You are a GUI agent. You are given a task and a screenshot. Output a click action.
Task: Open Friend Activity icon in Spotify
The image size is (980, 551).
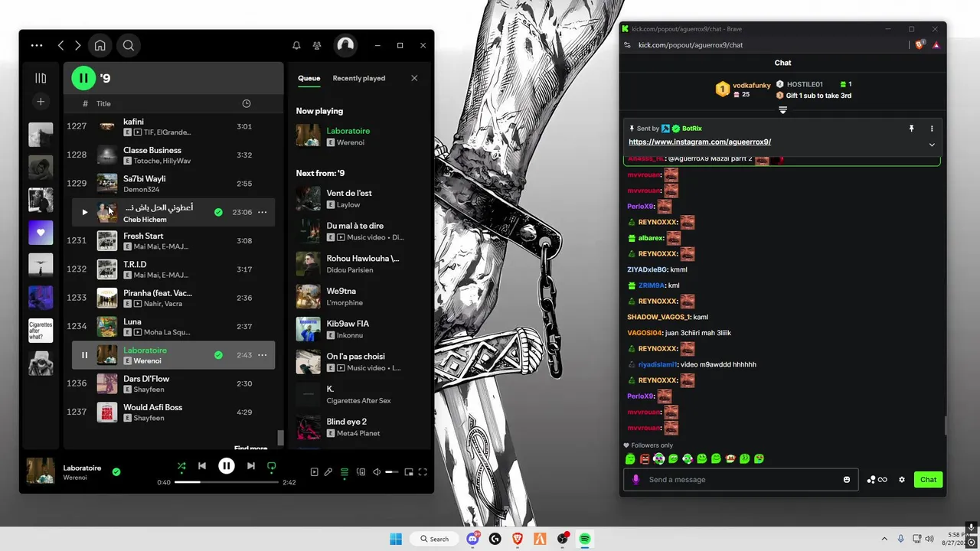[x=317, y=45]
